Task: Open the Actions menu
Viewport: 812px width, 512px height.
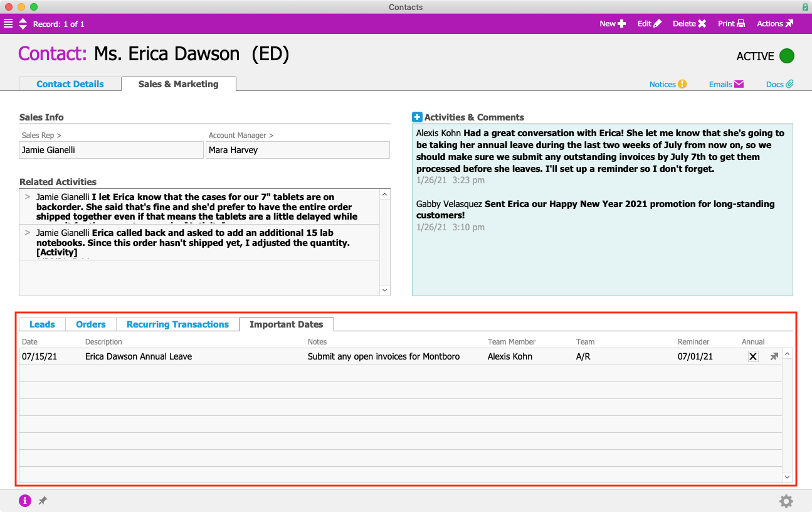Action: pos(774,24)
